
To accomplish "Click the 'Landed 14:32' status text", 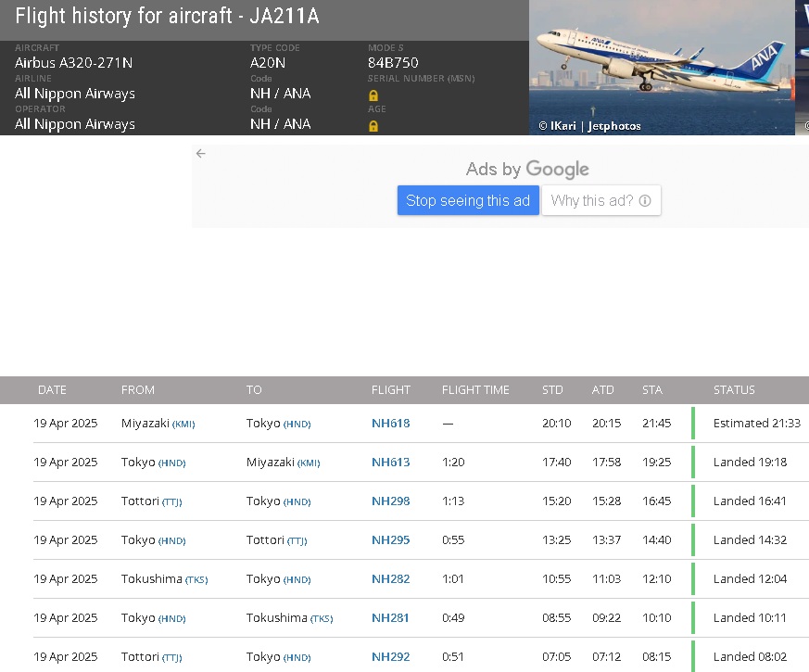I will tap(751, 539).
